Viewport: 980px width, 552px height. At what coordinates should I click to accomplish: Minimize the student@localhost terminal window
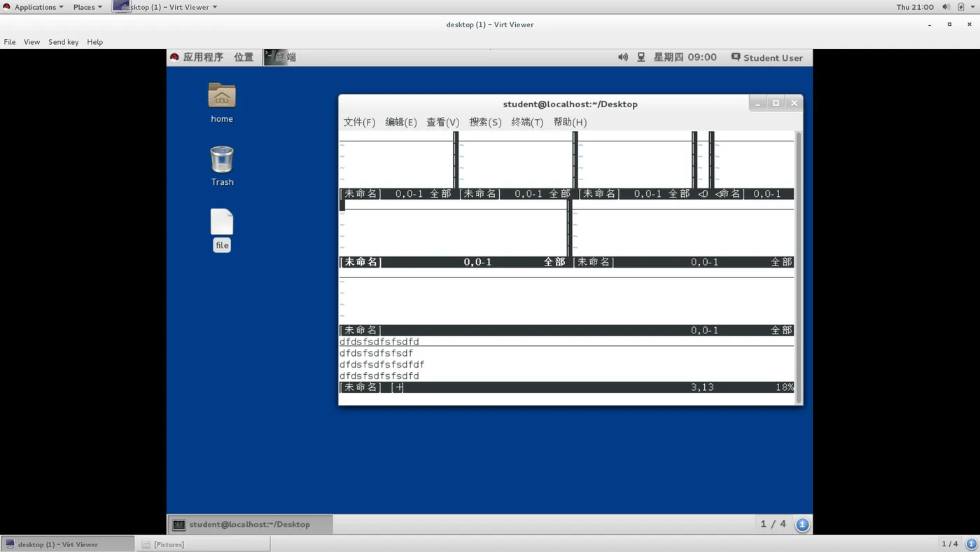[757, 104]
